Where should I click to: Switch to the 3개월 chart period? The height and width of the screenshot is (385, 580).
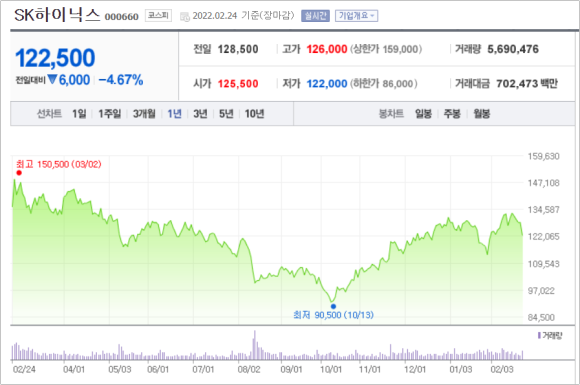tap(144, 114)
